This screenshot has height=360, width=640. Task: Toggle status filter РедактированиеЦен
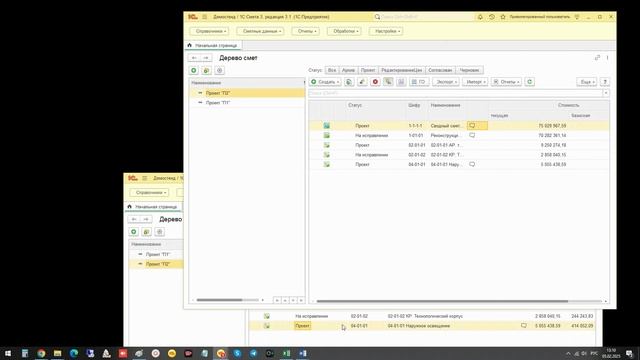click(402, 70)
